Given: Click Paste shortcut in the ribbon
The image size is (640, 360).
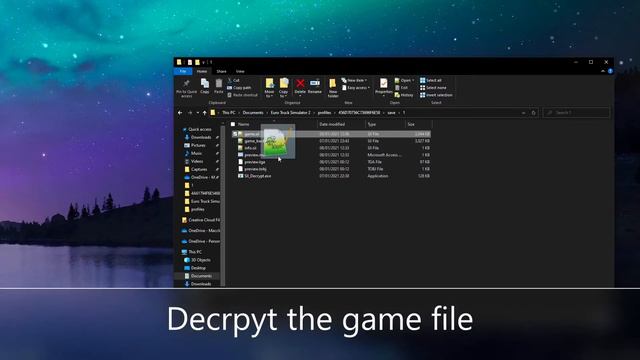Looking at the screenshot, I should 242,95.
